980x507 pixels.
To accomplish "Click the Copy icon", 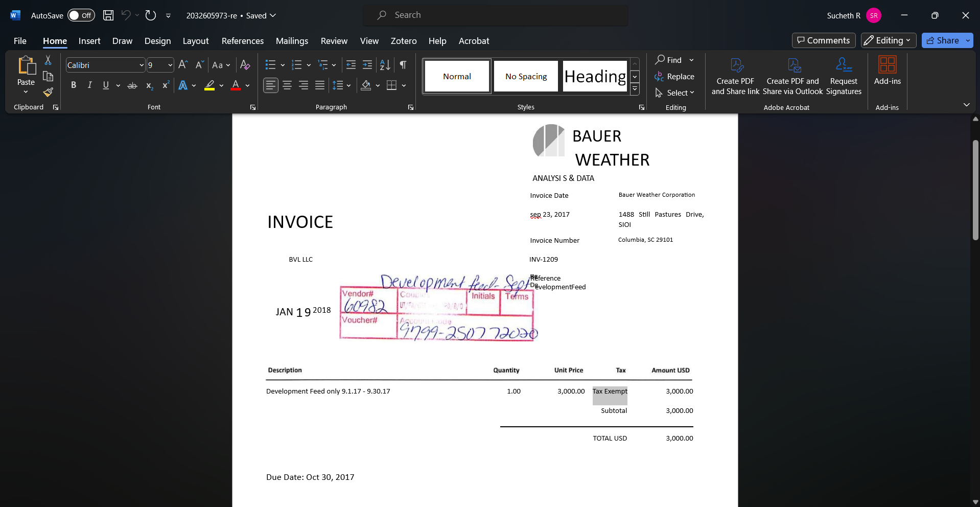I will [x=48, y=76].
